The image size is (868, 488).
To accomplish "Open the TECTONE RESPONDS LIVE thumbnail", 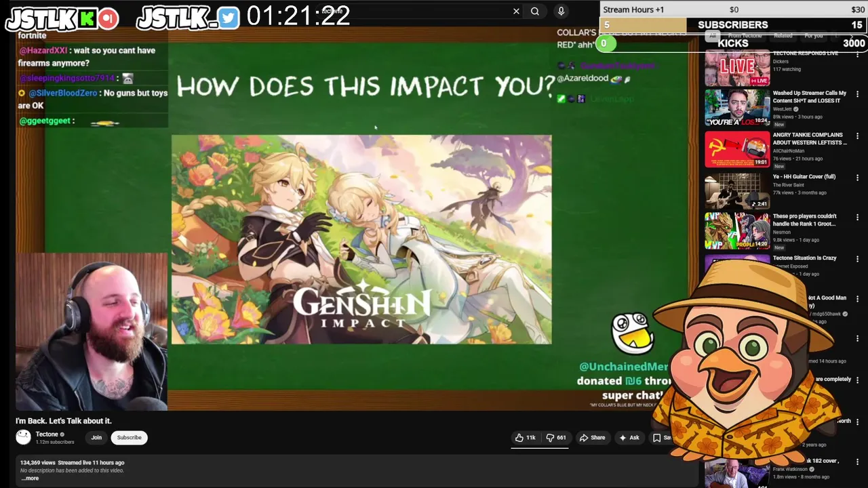I will 737,68.
